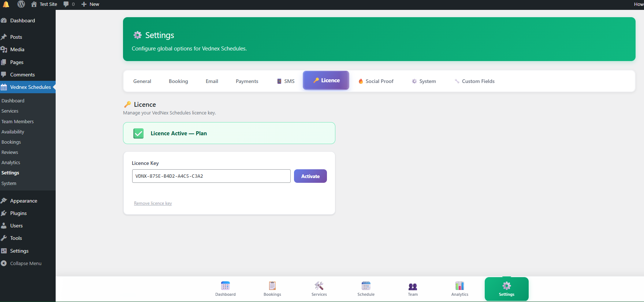Switch to the Booking tab
Screen dimensions: 644x302
click(x=178, y=81)
